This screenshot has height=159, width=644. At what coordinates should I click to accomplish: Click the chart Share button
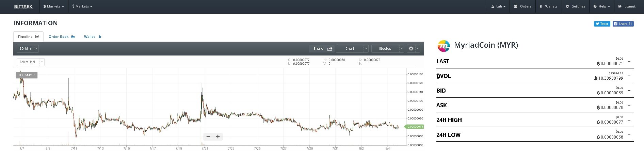coord(322,49)
